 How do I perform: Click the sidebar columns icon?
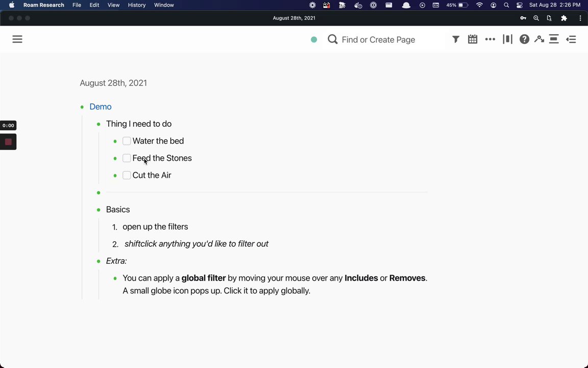coord(507,39)
